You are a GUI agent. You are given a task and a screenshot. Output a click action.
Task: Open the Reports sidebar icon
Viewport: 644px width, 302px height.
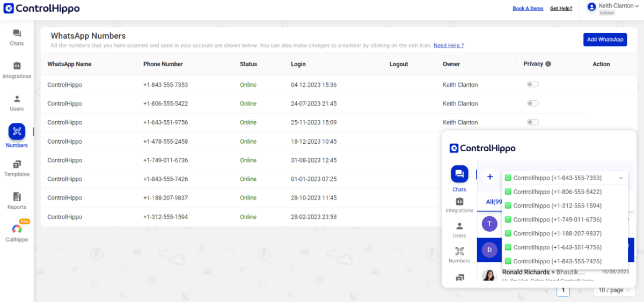click(17, 200)
